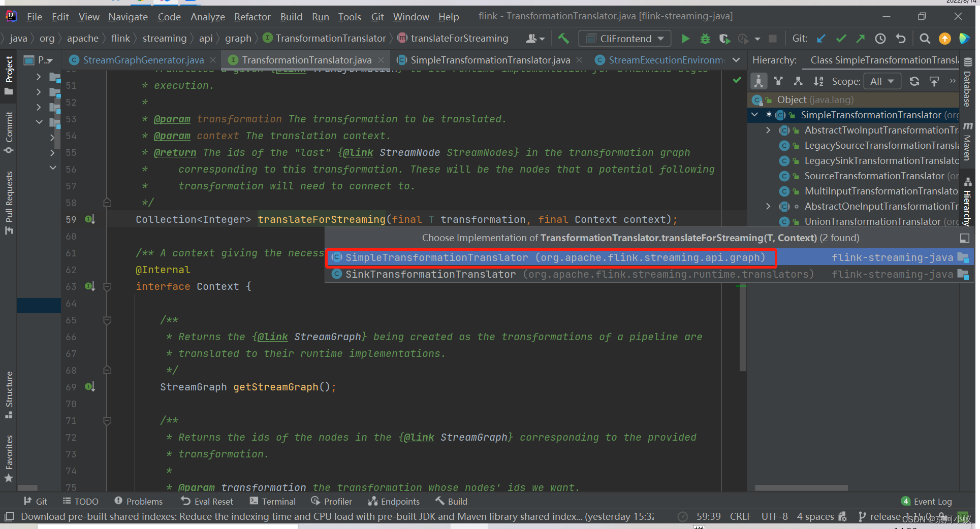Open the Structure side panel

(x=9, y=394)
